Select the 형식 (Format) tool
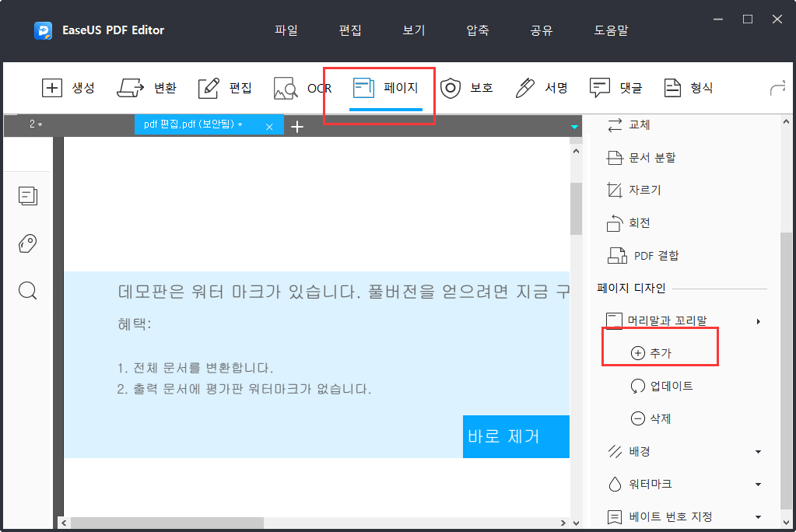This screenshot has height=532, width=796. (689, 88)
